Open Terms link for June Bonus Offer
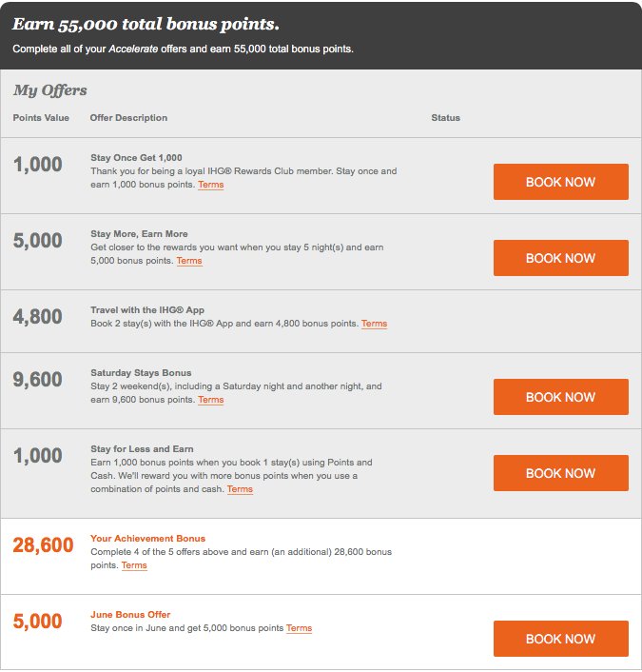The height and width of the screenshot is (672, 642). [x=299, y=628]
